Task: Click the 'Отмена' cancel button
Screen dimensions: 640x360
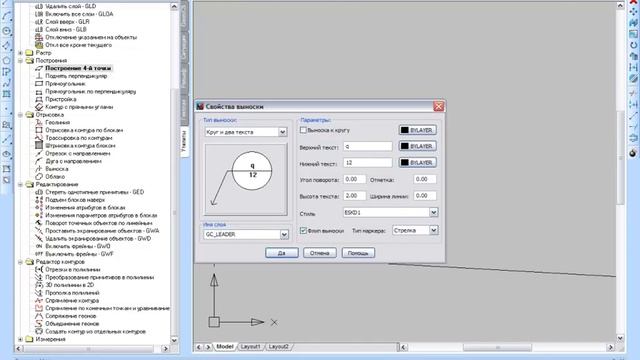Action: click(320, 253)
